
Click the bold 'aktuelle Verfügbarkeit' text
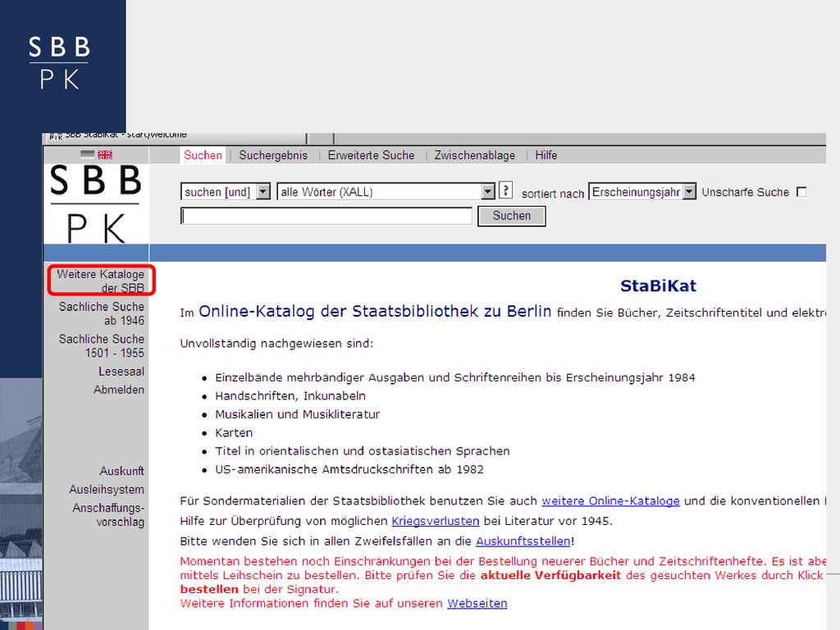point(550,575)
